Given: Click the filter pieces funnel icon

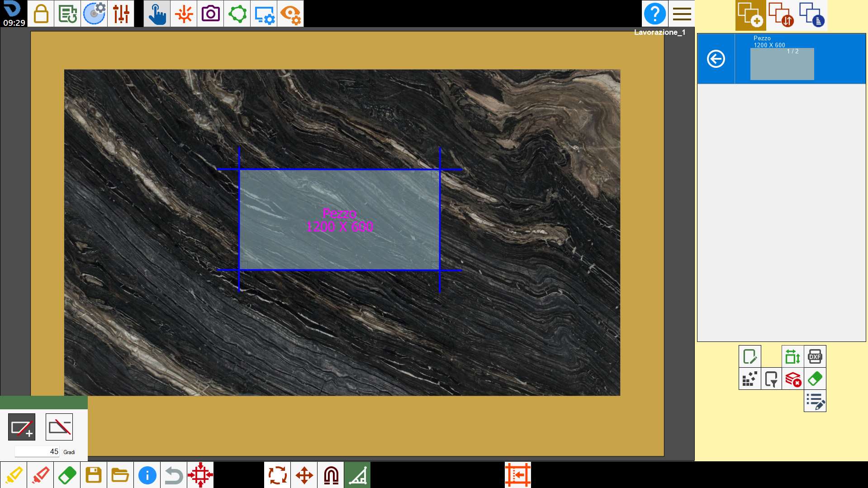Looking at the screenshot, I should [x=771, y=379].
